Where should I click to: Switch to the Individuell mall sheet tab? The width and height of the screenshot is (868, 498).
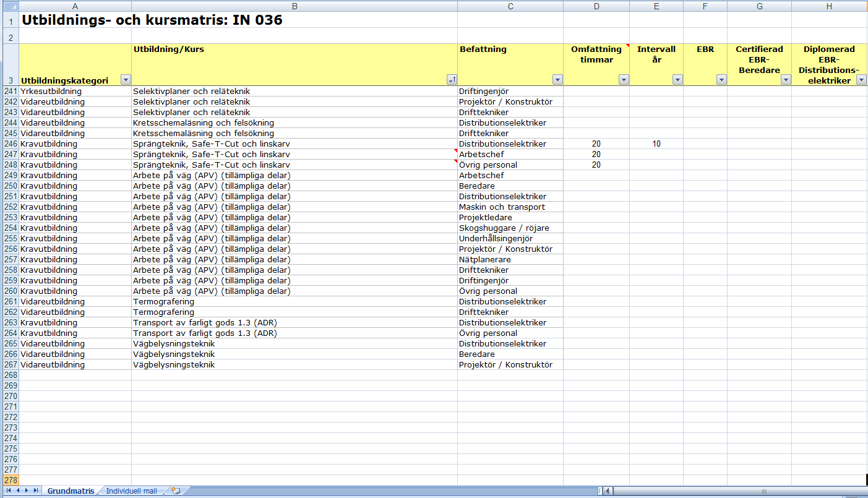131,491
